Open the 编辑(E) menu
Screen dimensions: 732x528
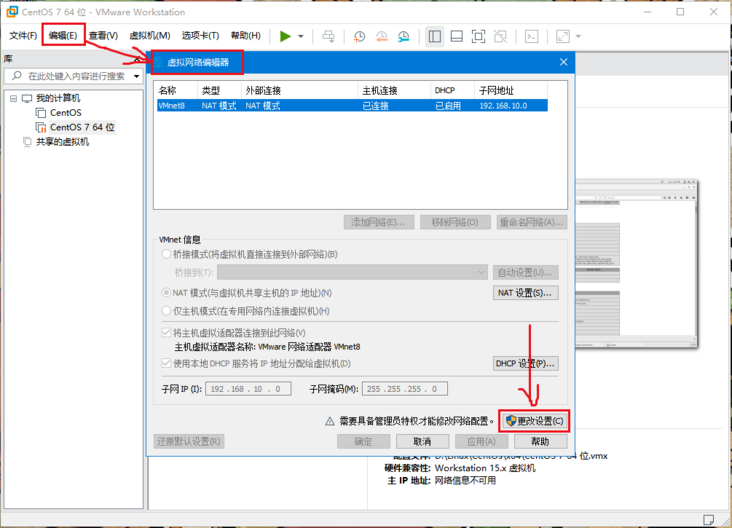click(x=63, y=35)
